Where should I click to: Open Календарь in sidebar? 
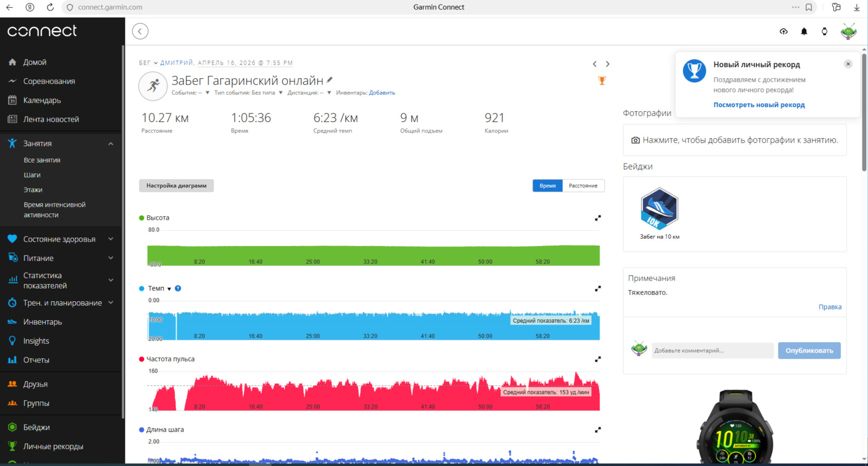pos(42,100)
